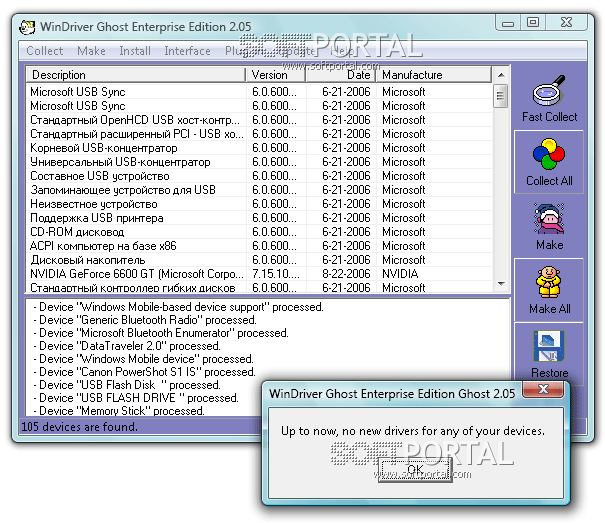605x523 pixels.
Task: Click the list scrollbar up arrow
Action: [x=501, y=75]
